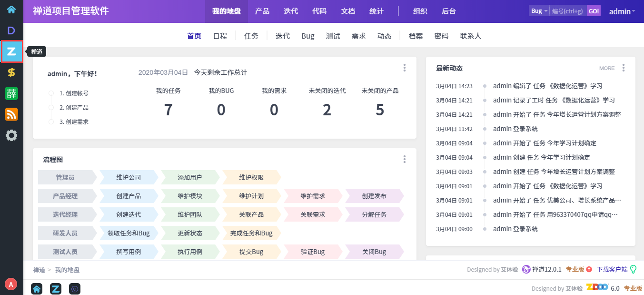Focus the 编号(ctrl+g) search field
This screenshot has width=644, height=295.
coord(568,11)
